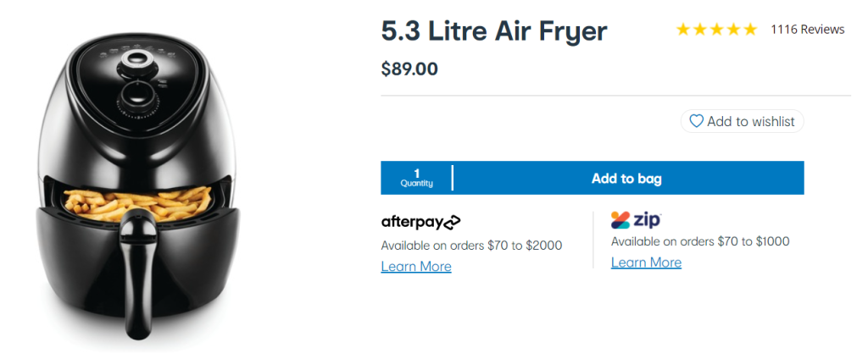The height and width of the screenshot is (359, 868).
Task: Select the fifth rating star
Action: (749, 30)
